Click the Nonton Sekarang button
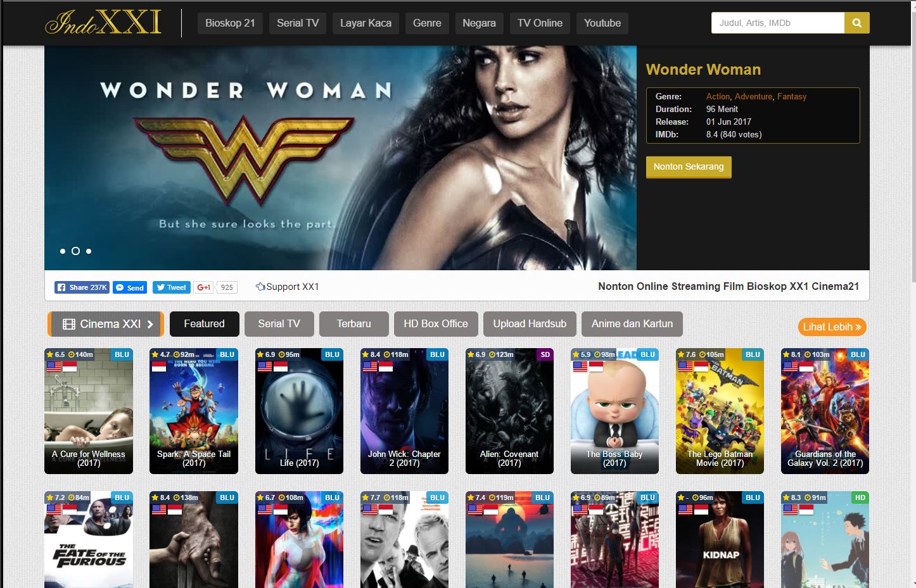 688,167
